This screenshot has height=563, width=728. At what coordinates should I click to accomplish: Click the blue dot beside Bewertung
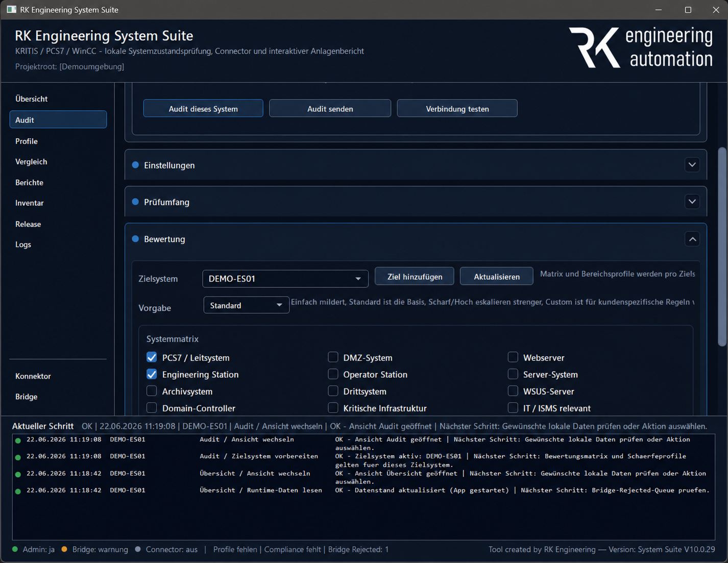(x=135, y=238)
